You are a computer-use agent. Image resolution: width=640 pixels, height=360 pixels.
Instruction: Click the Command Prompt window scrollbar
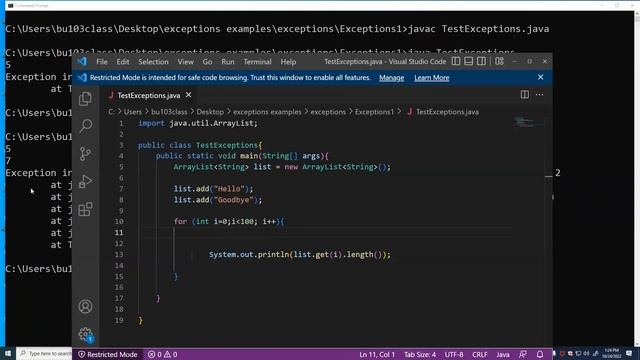[637, 179]
